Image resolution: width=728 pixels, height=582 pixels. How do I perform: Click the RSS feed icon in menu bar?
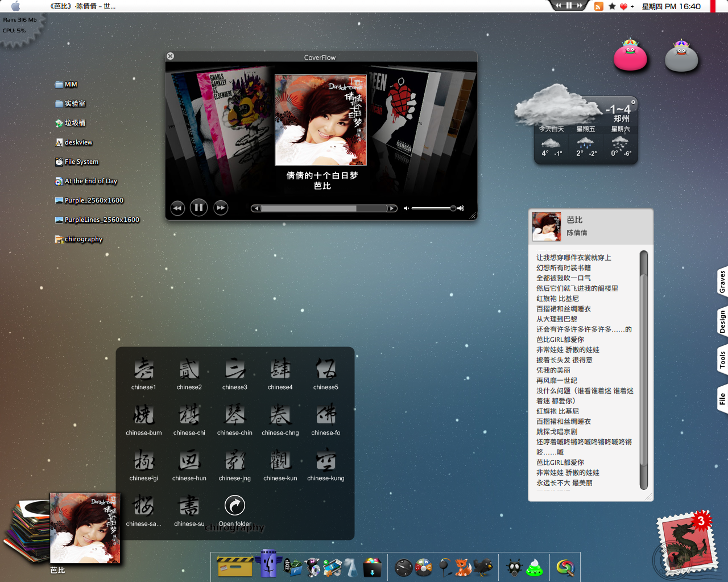coord(598,6)
